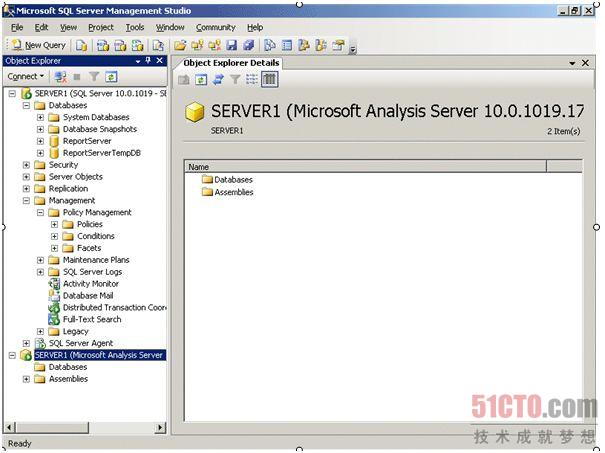The image size is (605, 453).
Task: Click the Open File folder icon in toolbar
Action: [x=180, y=45]
